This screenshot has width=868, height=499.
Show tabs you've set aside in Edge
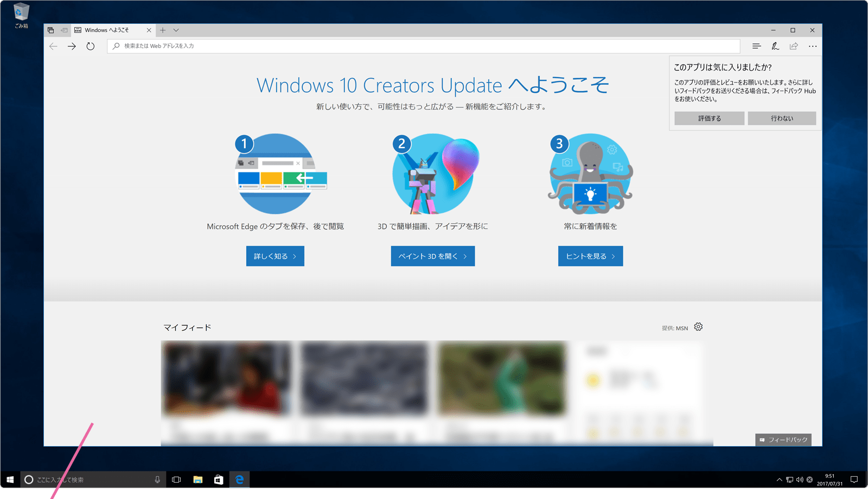point(50,30)
